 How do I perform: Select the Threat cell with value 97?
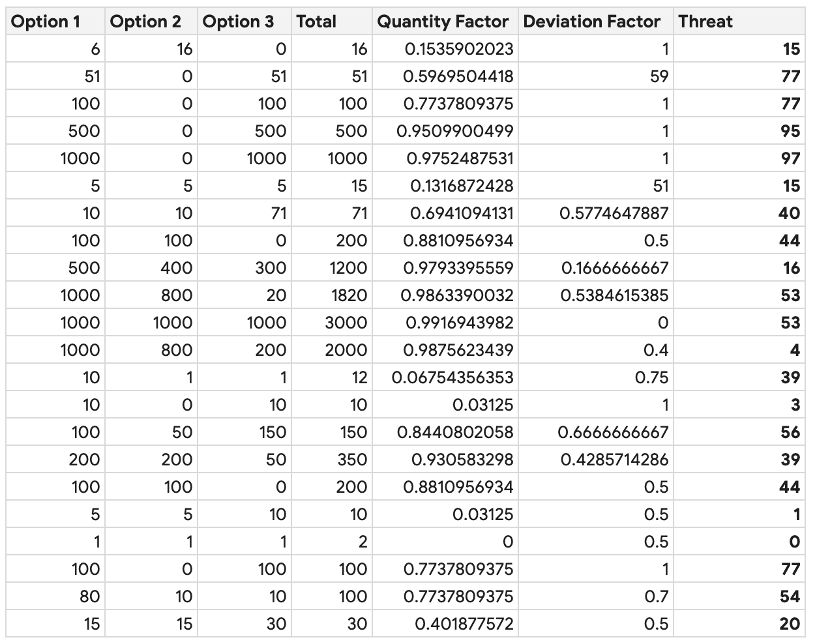[x=790, y=158]
